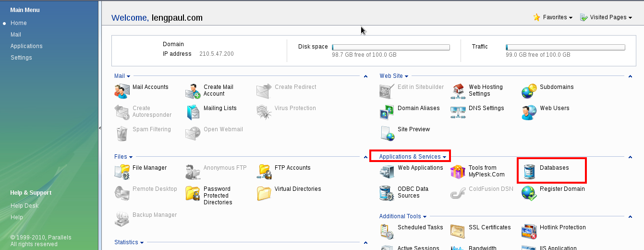Click the Disk space usage bar
This screenshot has width=644, height=250.
click(x=391, y=47)
